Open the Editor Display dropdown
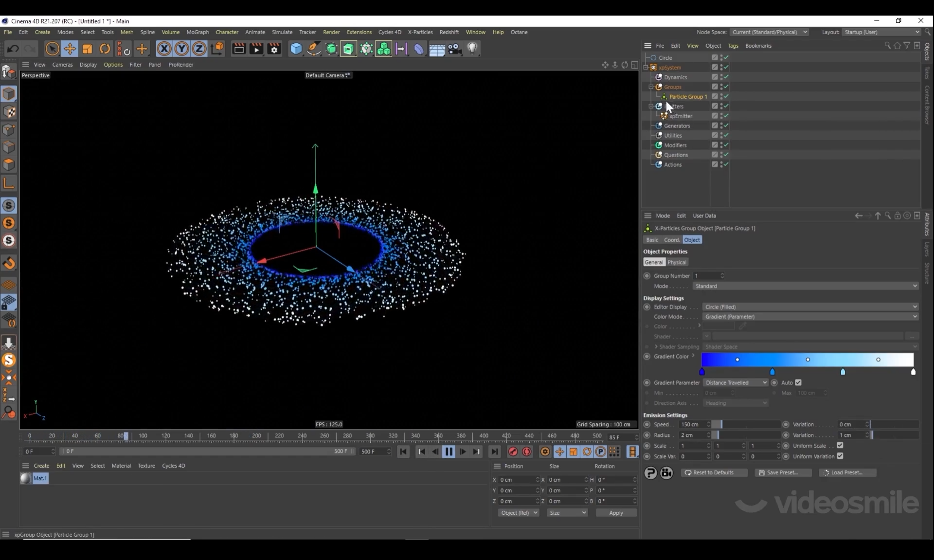The image size is (934, 560). [x=810, y=307]
